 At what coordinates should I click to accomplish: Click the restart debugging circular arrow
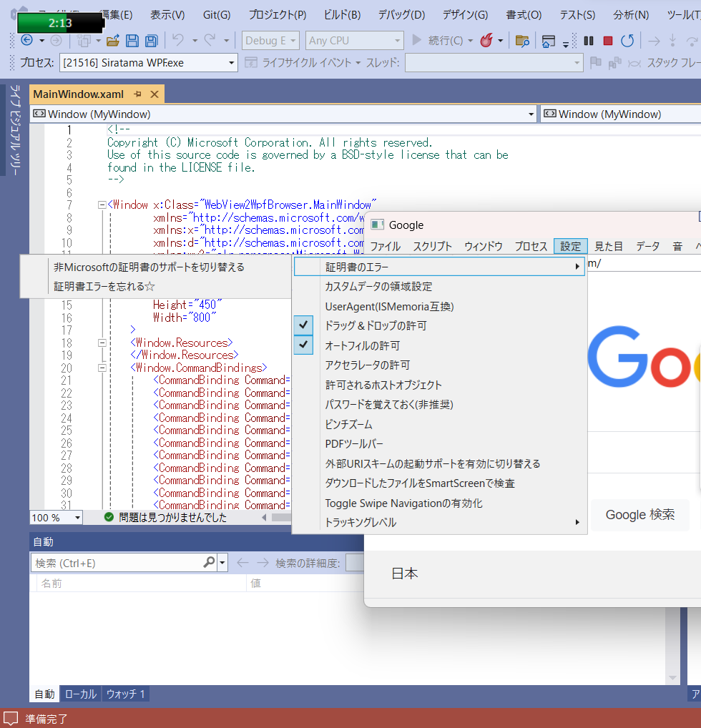(627, 41)
